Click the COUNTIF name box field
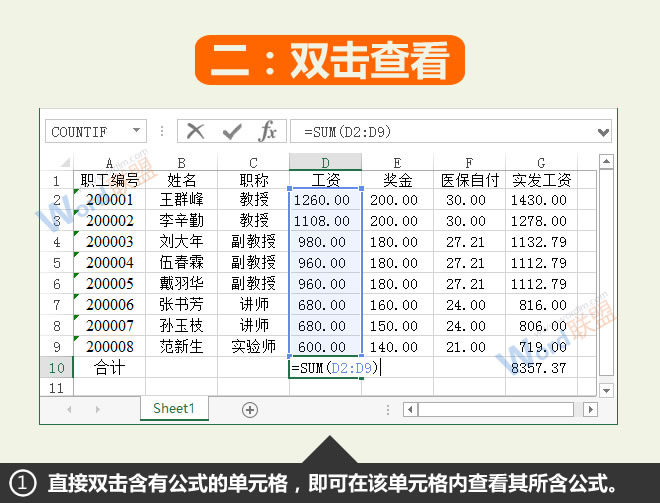The height and width of the screenshot is (503, 660). (x=86, y=131)
